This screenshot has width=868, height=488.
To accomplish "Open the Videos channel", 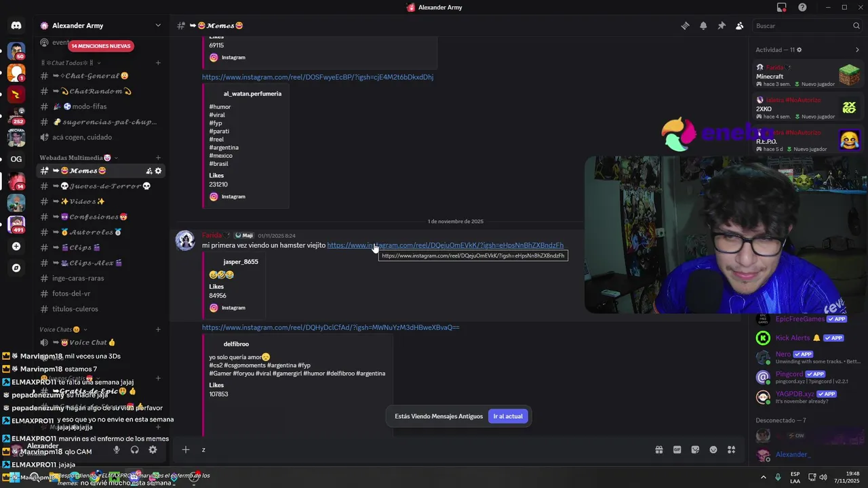I will pyautogui.click(x=101, y=201).
